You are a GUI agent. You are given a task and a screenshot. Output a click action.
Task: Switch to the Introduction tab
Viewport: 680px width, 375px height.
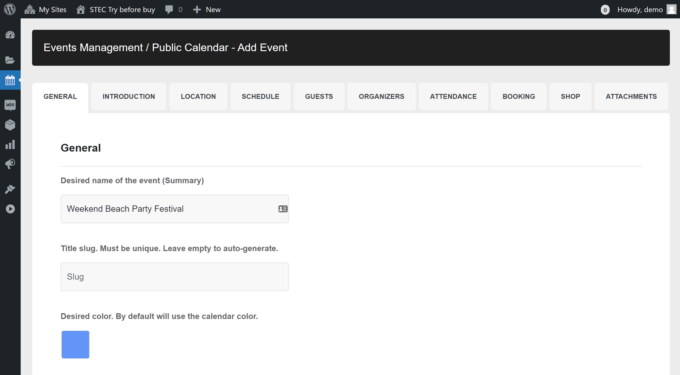coord(129,97)
